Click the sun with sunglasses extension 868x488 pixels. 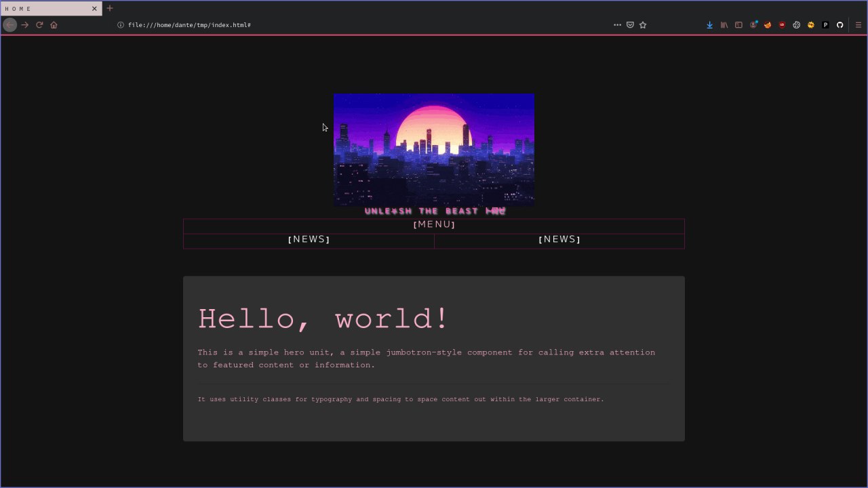click(811, 25)
